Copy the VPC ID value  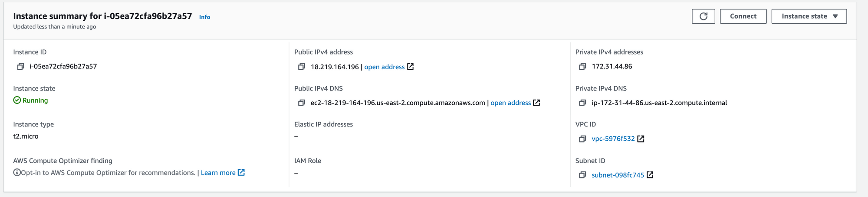coord(583,139)
